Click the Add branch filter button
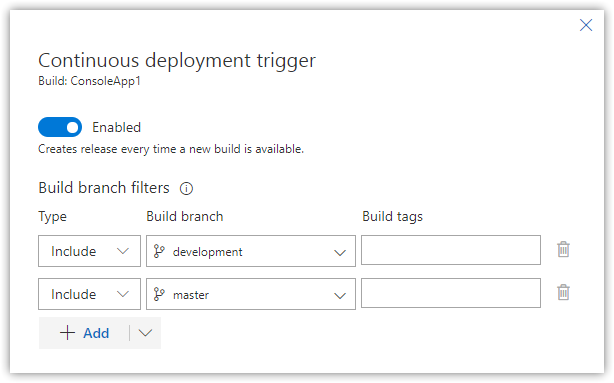Viewport: 614px width, 383px height. pos(84,333)
